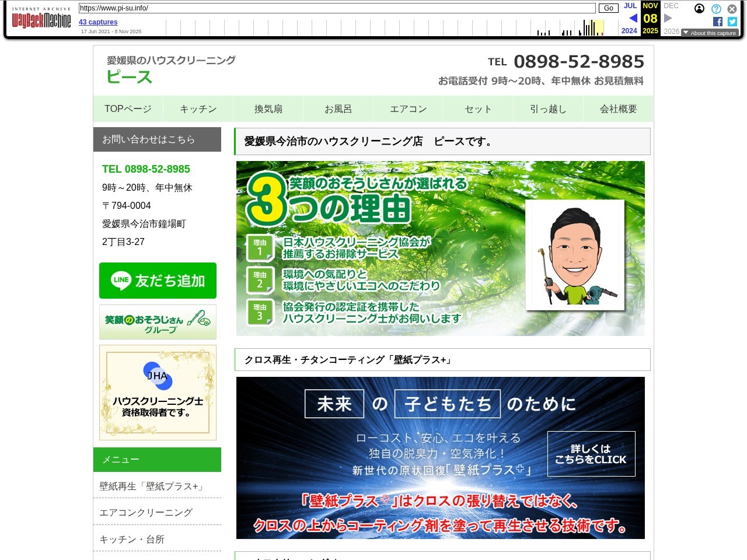The width and height of the screenshot is (747, 560).
Task: Share capture on Facebook
Action: click(718, 22)
